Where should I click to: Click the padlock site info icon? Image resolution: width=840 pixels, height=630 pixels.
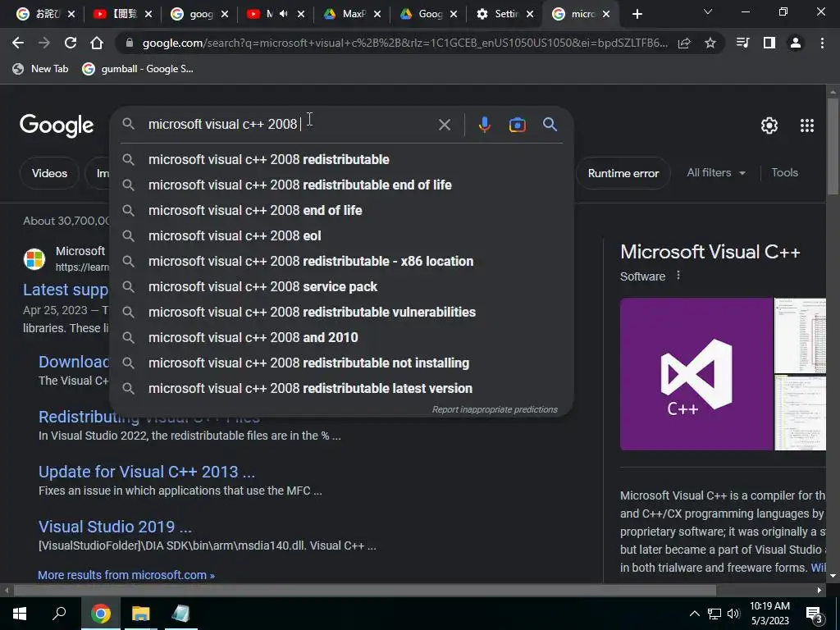(129, 43)
